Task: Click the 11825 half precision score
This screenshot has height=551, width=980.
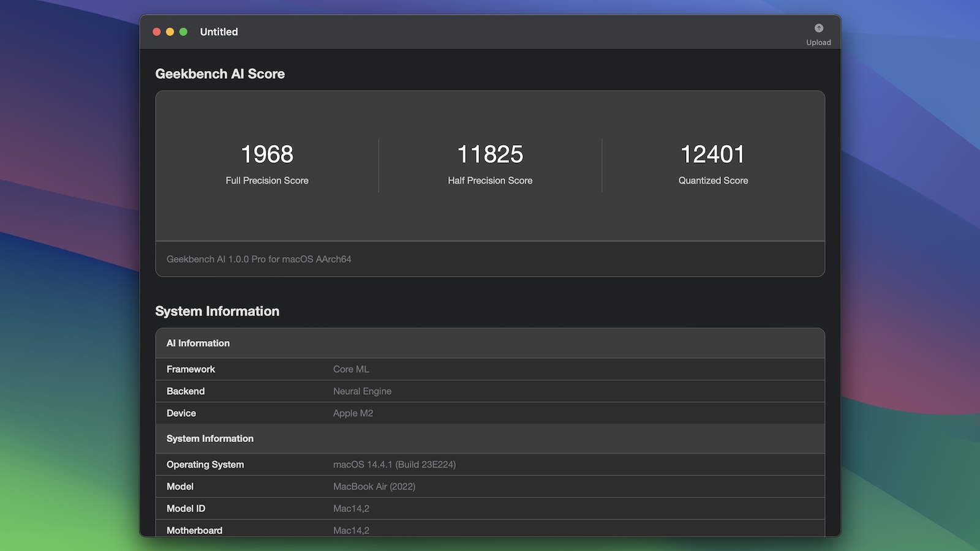Action: tap(490, 154)
